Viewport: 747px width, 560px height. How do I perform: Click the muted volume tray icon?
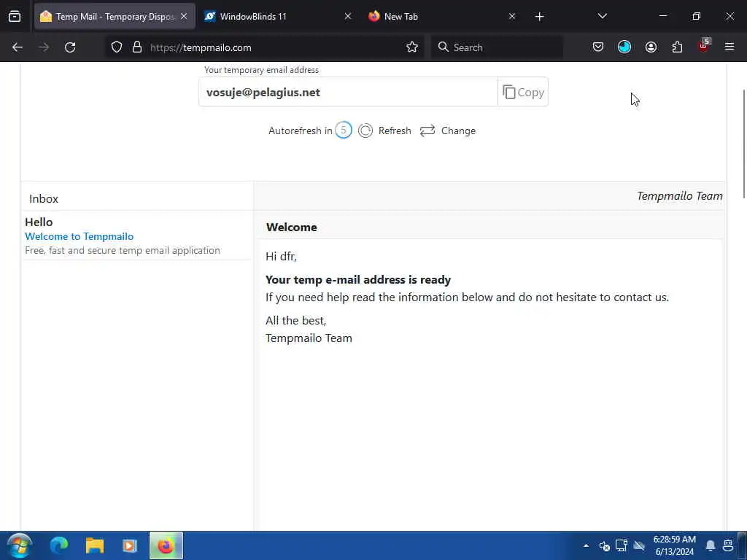[605, 545]
